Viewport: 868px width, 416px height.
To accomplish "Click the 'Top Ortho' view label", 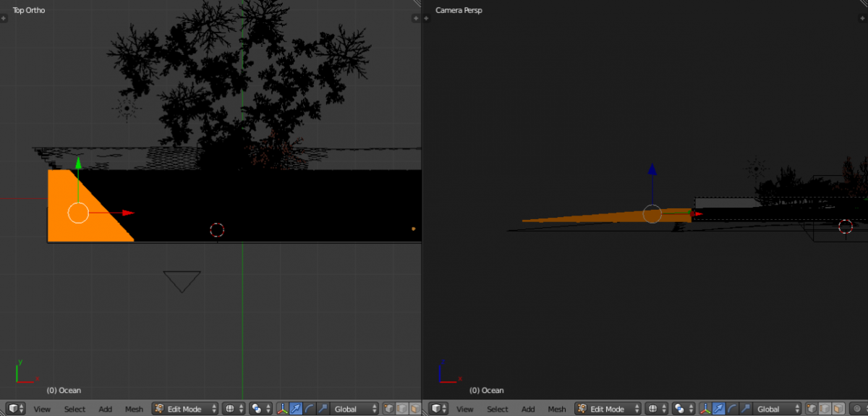I will tap(29, 10).
